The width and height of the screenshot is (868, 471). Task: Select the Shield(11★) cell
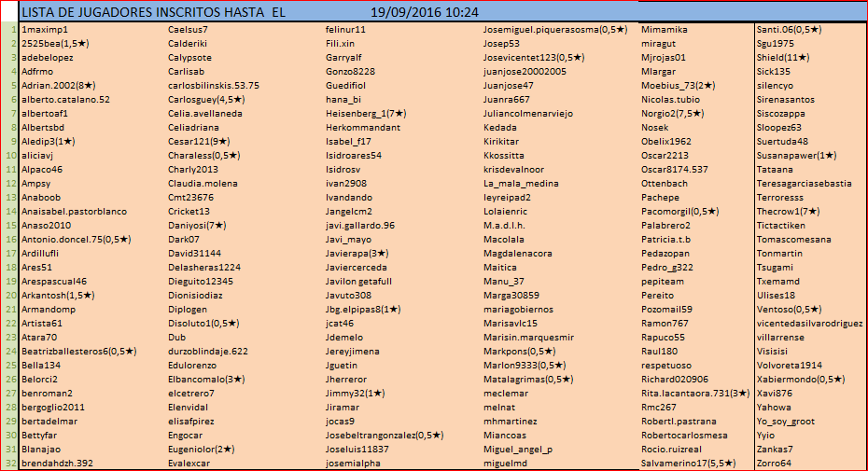coord(783,57)
